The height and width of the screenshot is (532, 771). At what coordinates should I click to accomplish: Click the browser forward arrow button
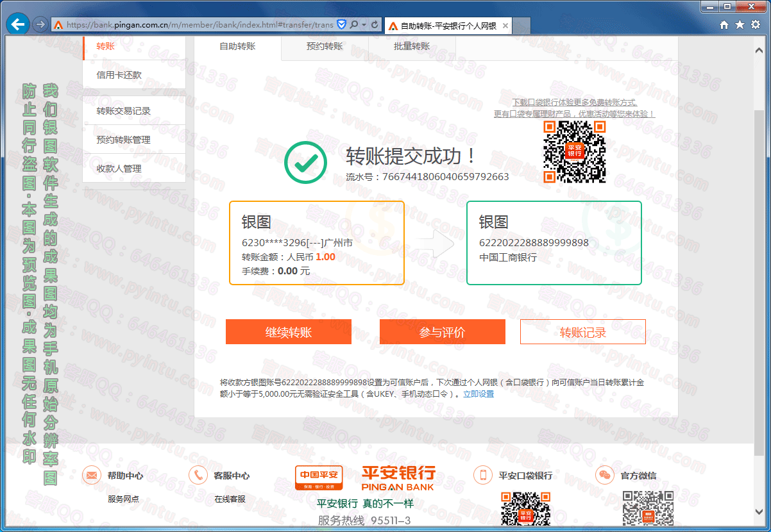pos(40,25)
